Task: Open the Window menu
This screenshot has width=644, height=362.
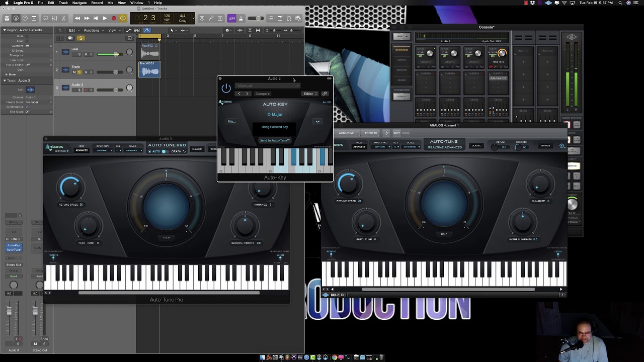Action: click(x=137, y=3)
